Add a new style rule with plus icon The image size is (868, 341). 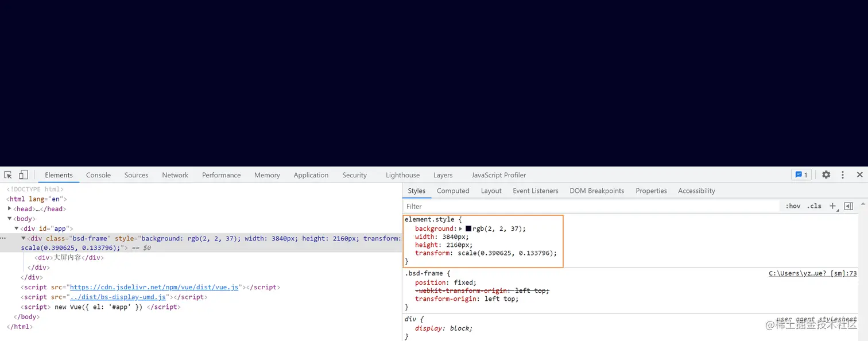(x=833, y=206)
